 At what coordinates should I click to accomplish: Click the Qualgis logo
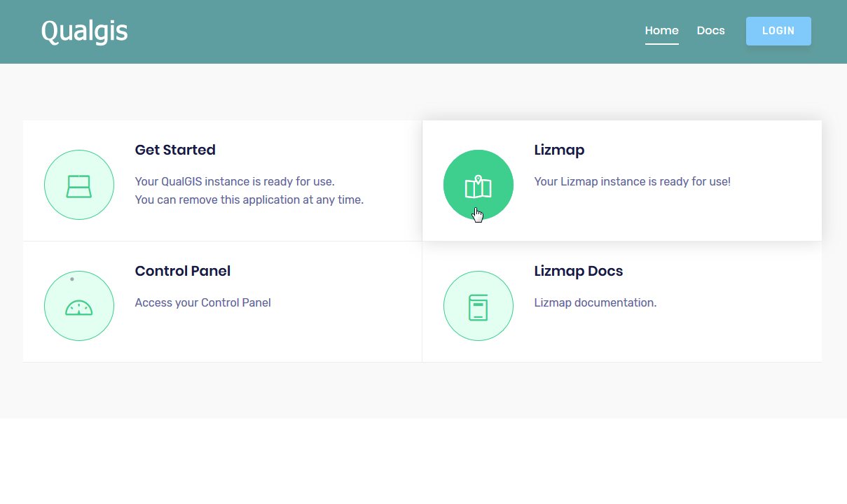(x=85, y=31)
